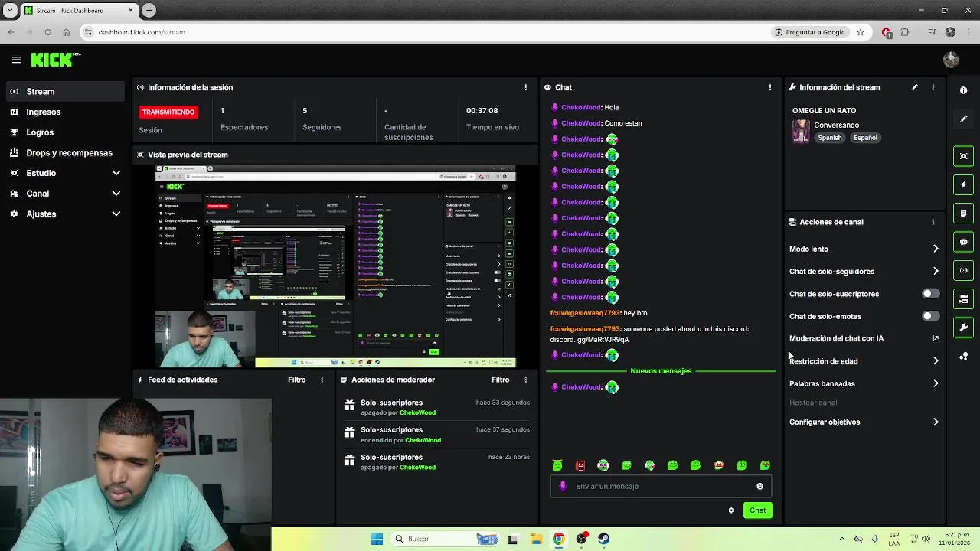Open options menu of Información del stream
Viewport: 980px width, 551px height.
tap(933, 87)
